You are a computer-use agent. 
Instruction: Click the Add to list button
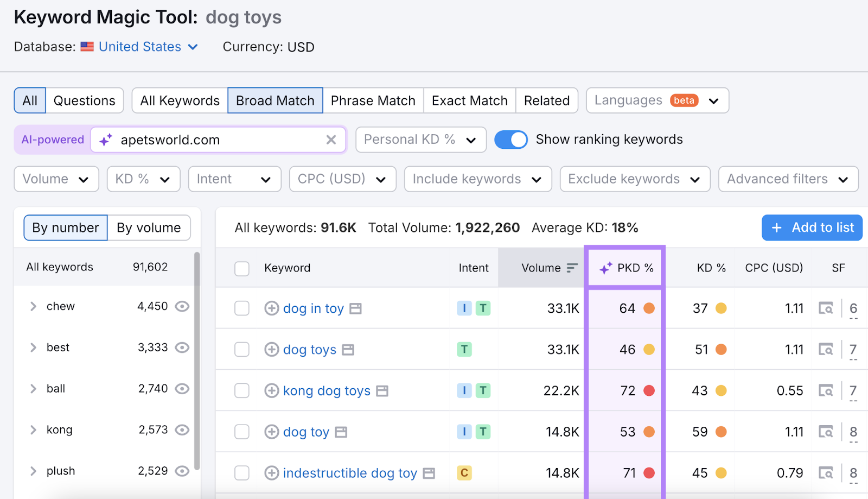pyautogui.click(x=812, y=228)
